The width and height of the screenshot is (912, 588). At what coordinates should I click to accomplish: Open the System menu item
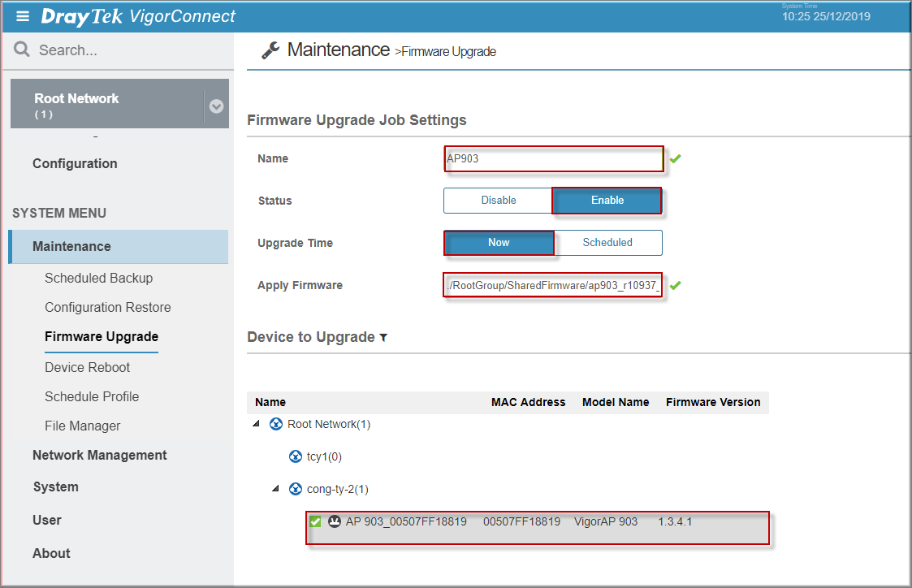pyautogui.click(x=56, y=486)
